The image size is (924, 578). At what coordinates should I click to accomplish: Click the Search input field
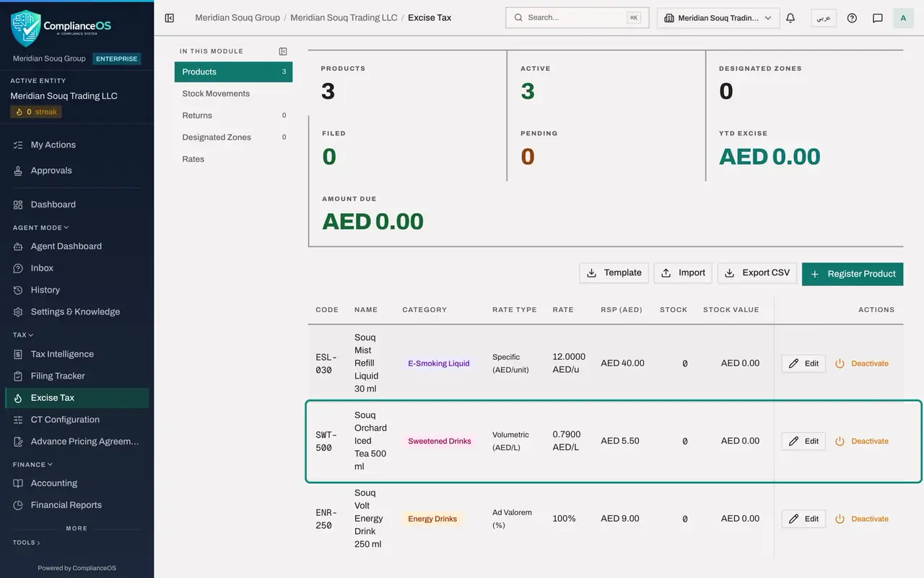[x=577, y=18]
